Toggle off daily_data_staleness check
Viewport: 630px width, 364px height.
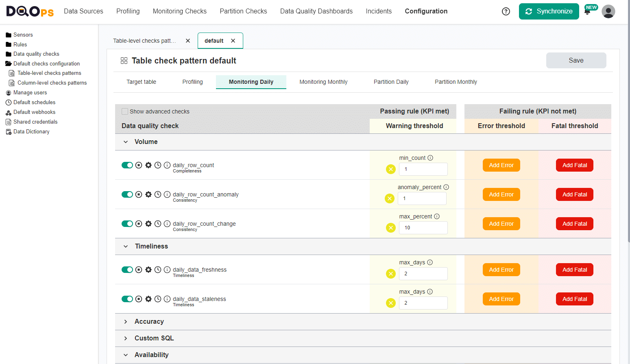coord(127,299)
